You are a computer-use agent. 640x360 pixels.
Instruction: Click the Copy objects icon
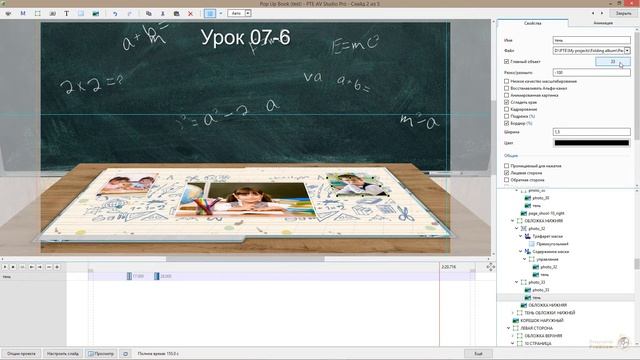(x=149, y=13)
